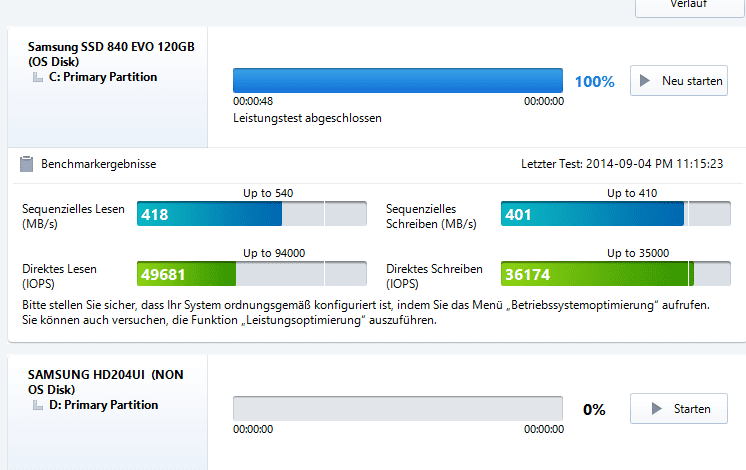Click the Up to 410 label
The width and height of the screenshot is (746, 470).
click(632, 193)
